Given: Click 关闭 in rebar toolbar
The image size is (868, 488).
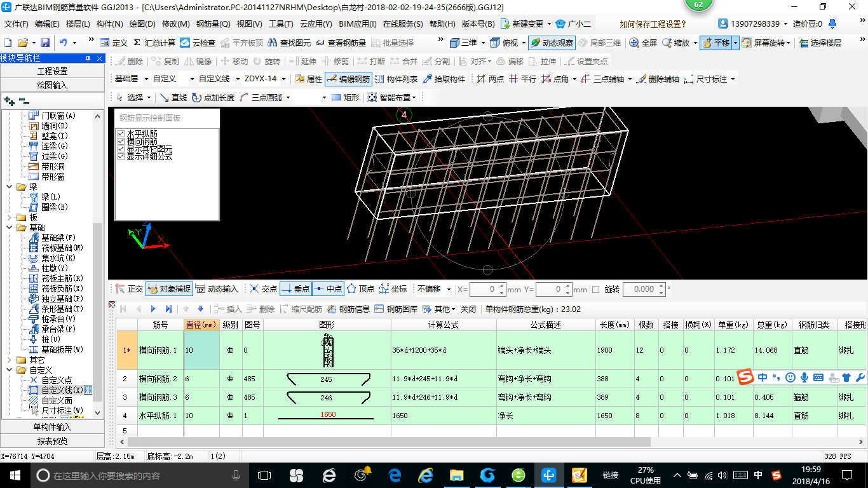Looking at the screenshot, I should click(x=468, y=309).
